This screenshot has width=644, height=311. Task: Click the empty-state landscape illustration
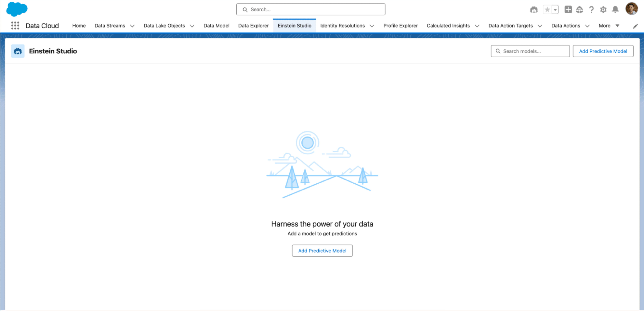[x=322, y=164]
